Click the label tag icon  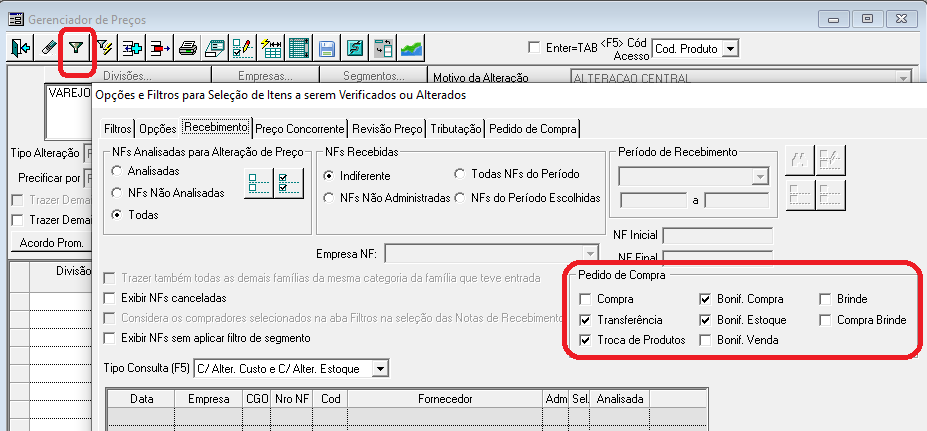(x=215, y=48)
